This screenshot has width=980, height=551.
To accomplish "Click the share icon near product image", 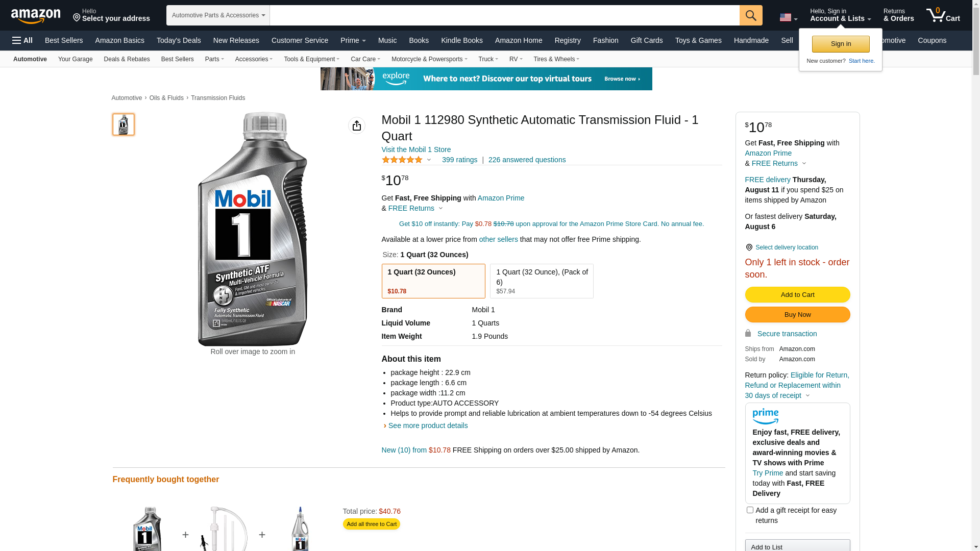I will (357, 126).
